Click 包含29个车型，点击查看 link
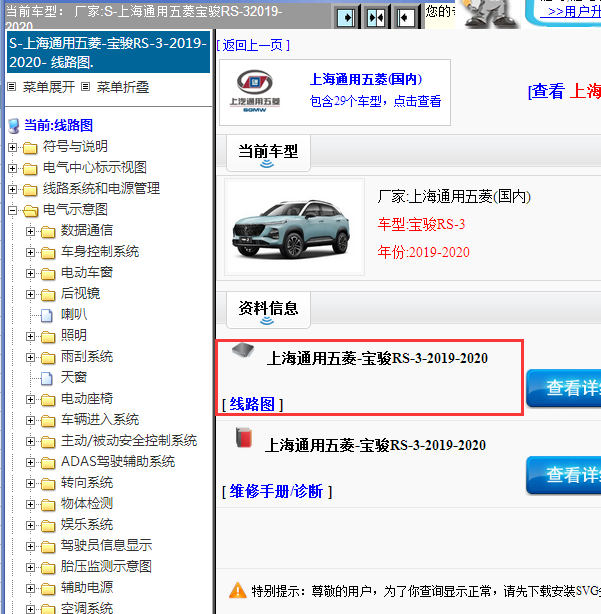Screen dimensions: 601x614 point(375,101)
